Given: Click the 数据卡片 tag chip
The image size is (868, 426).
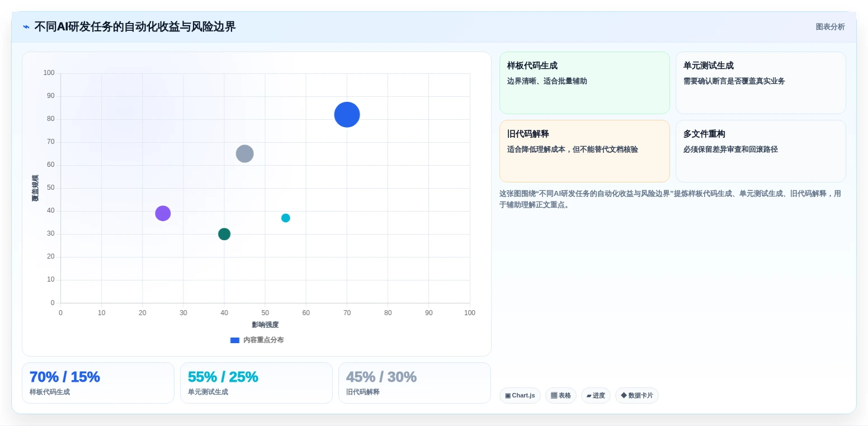Looking at the screenshot, I should (x=637, y=396).
